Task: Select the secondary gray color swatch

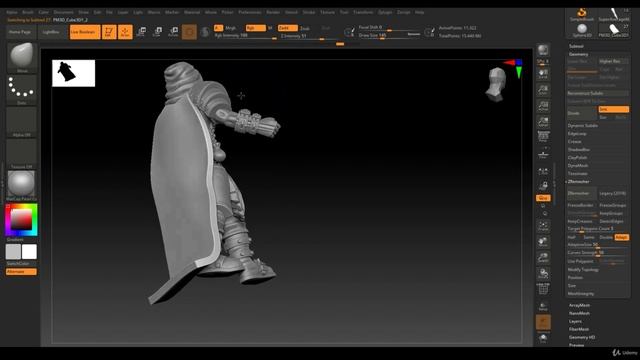Action: (13, 251)
